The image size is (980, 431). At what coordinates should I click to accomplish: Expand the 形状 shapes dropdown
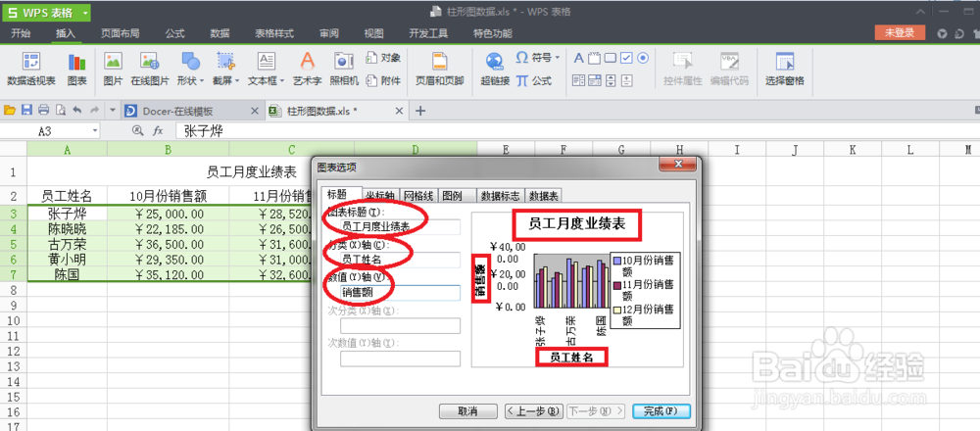(x=201, y=81)
